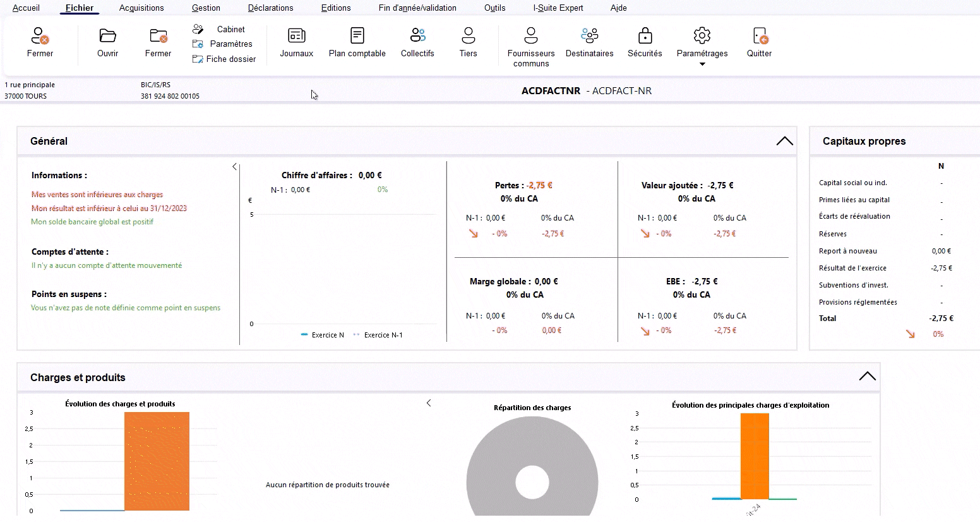Image resolution: width=980 pixels, height=522 pixels.
Task: Open Paramètres of the dossier
Action: [222, 44]
